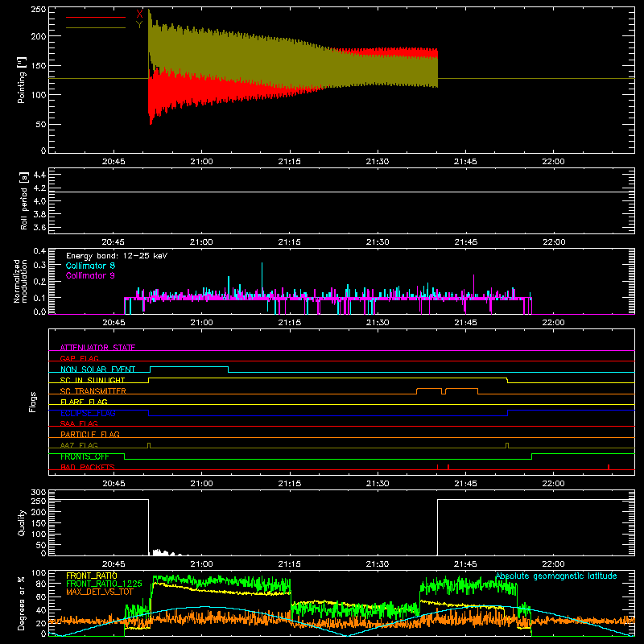644x644 pixels.
Task: Click the SC_TRANSMITTER flag label
Action: coord(93,391)
